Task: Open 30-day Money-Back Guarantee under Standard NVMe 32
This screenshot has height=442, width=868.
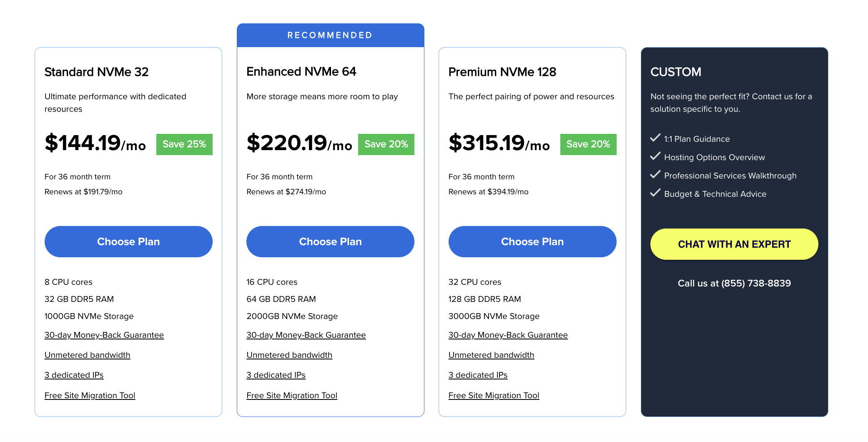Action: [104, 335]
